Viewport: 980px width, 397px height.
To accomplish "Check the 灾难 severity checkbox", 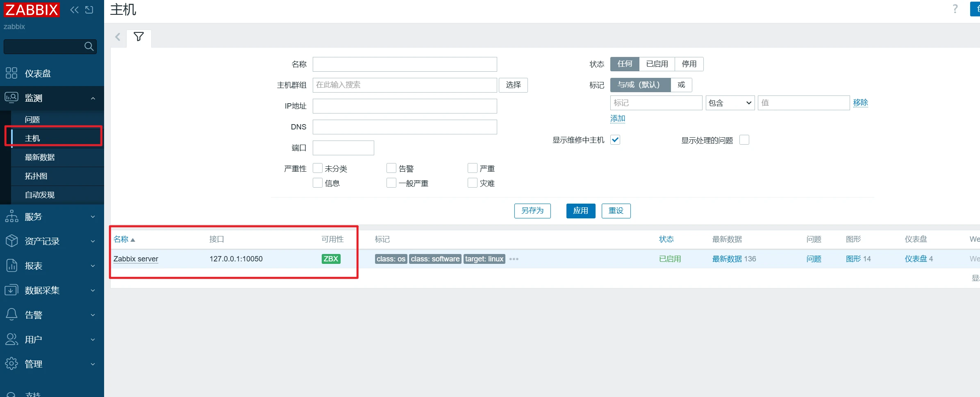I will (x=473, y=183).
